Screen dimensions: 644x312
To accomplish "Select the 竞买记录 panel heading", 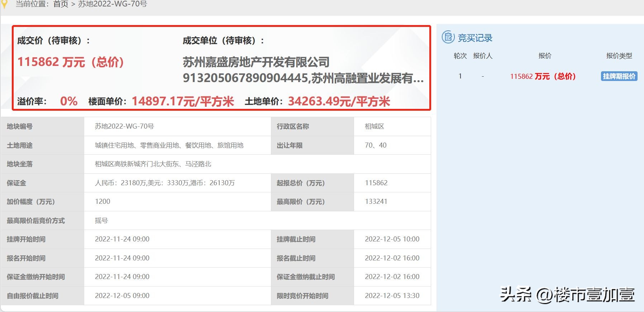I will (475, 38).
